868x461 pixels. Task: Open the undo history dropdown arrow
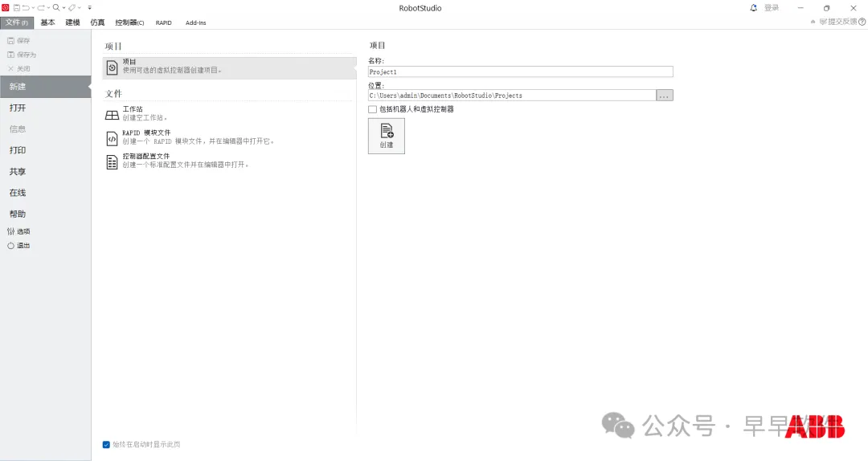[33, 8]
